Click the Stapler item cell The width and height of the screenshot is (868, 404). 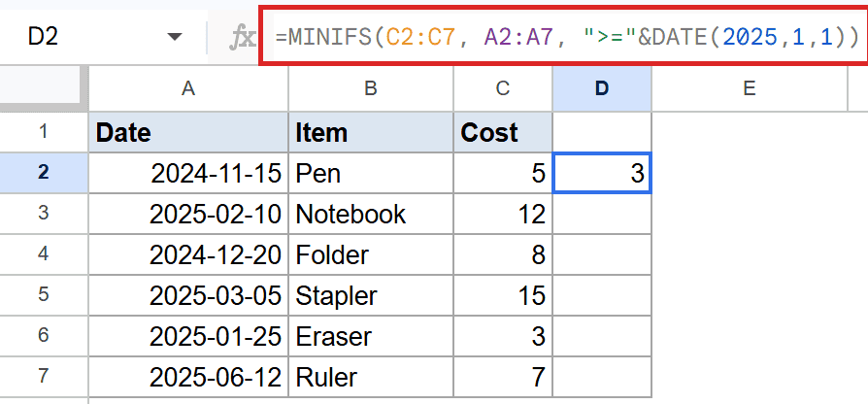pyautogui.click(x=370, y=295)
